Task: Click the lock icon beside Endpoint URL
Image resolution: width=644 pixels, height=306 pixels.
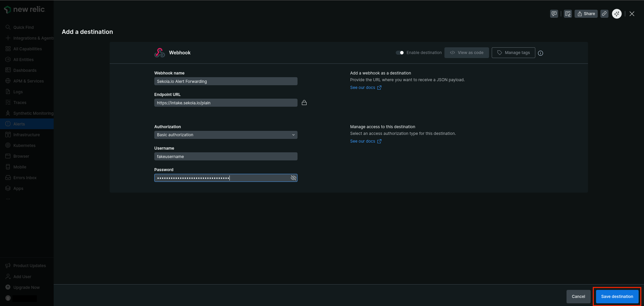Action: 304,103
